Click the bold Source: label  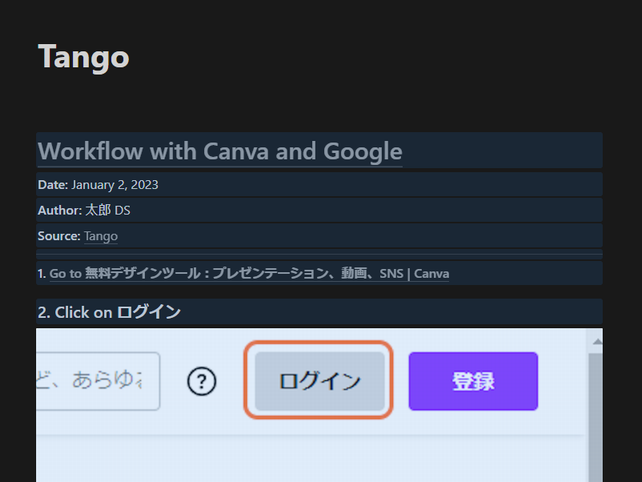pos(59,236)
